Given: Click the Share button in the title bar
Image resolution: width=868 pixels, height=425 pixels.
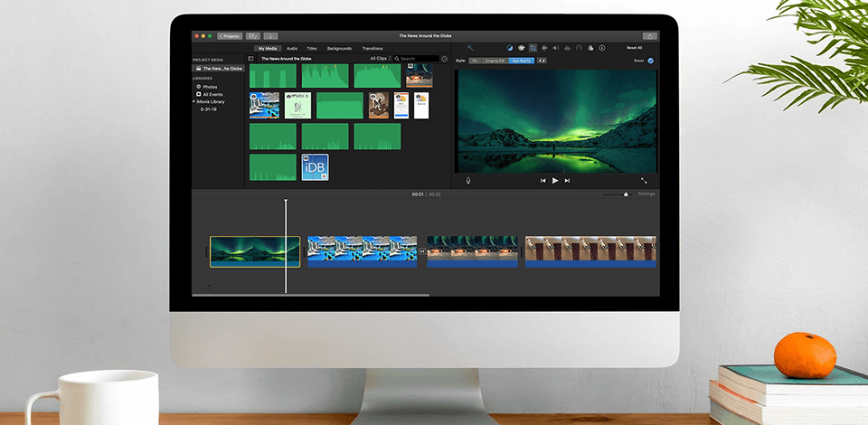Looking at the screenshot, I should point(650,36).
